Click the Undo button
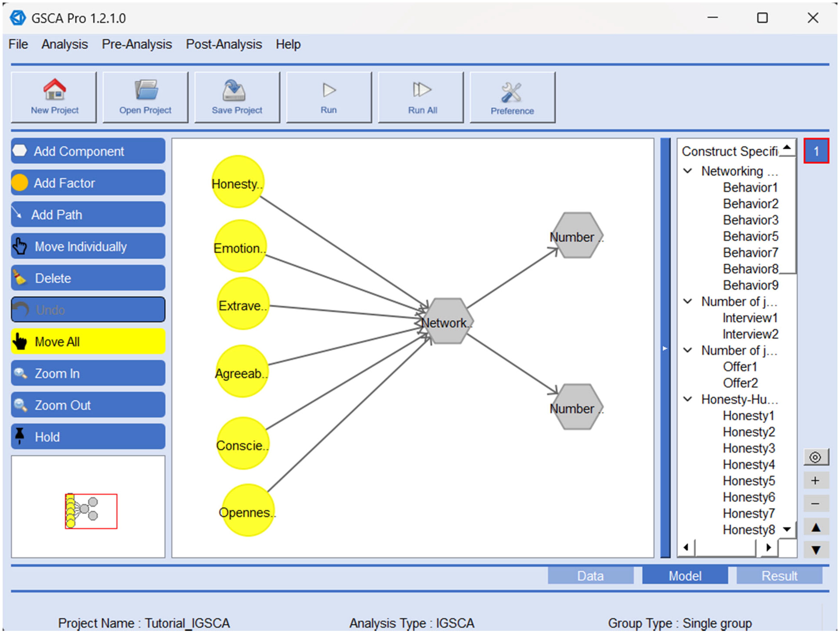The width and height of the screenshot is (840, 633). coord(88,310)
